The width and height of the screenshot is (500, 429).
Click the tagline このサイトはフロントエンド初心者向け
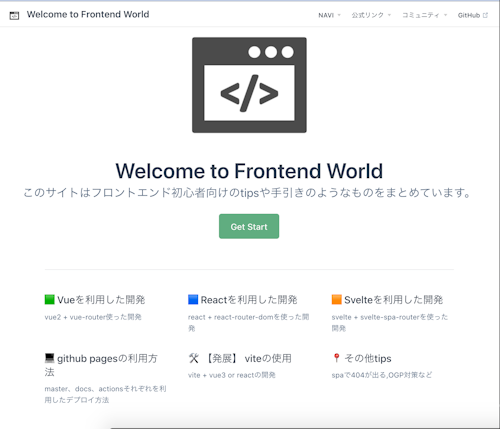[247, 193]
